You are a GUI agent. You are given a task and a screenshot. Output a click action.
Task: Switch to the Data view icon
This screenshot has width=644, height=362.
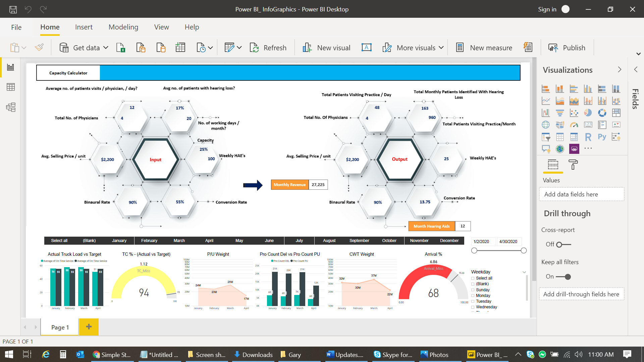point(11,87)
